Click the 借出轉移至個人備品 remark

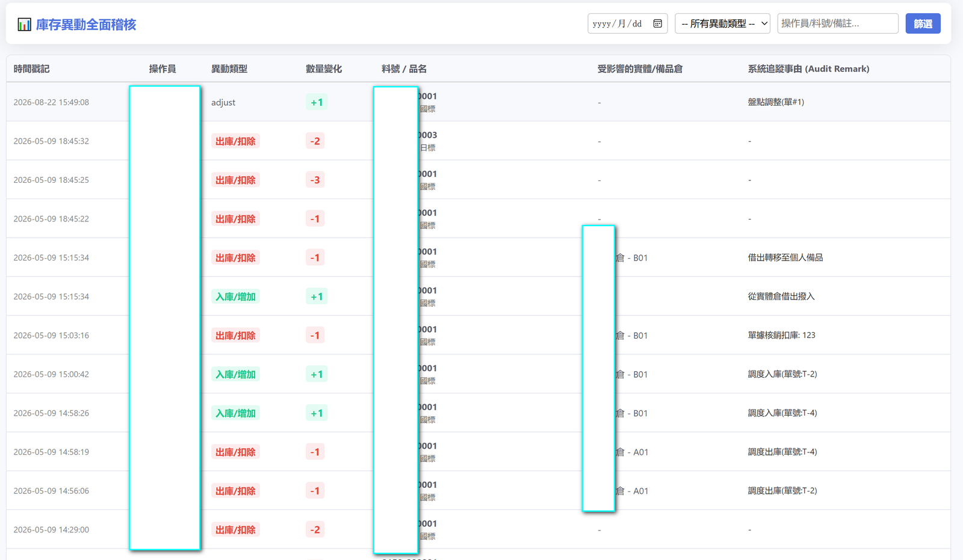[x=785, y=257]
